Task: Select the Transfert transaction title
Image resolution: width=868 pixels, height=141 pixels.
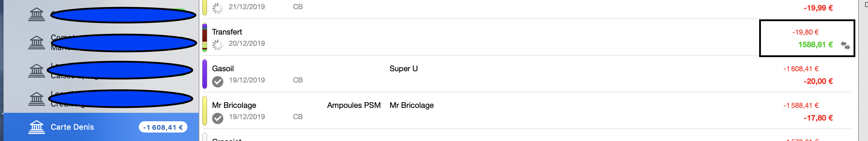Action: (x=227, y=32)
